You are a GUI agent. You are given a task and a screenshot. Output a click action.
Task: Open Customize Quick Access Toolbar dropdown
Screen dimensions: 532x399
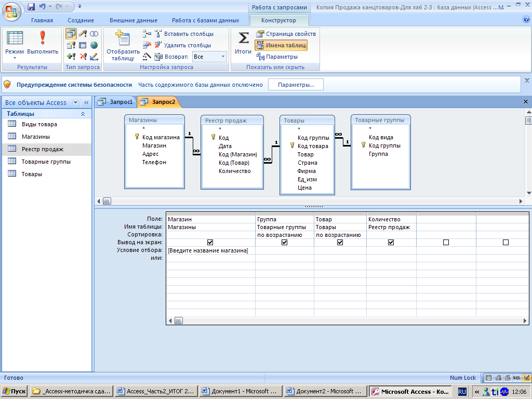79,6
